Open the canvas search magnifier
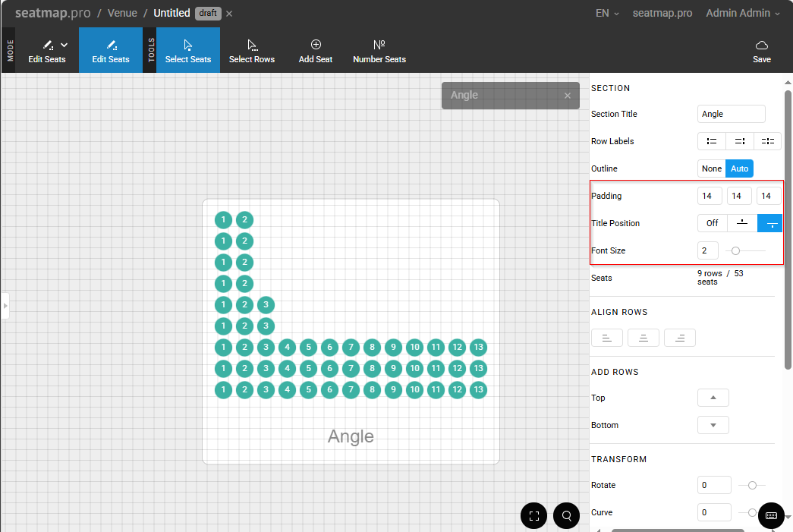 [x=567, y=516]
